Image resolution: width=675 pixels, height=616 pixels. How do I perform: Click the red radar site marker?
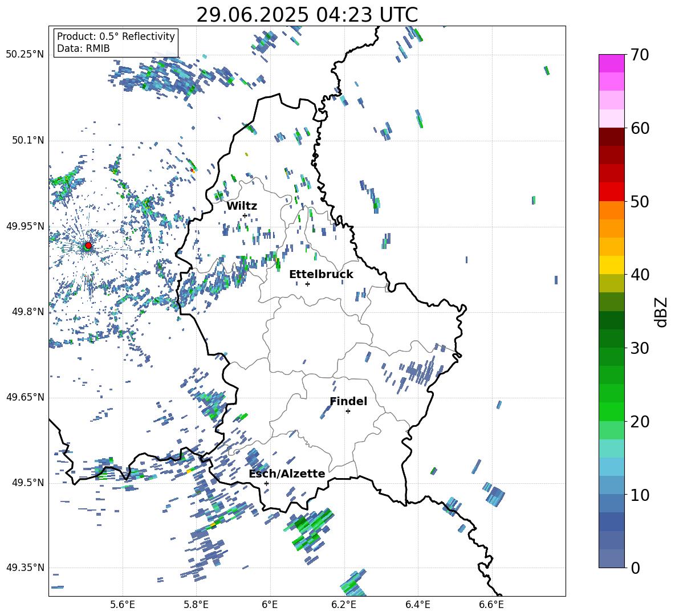pyautogui.click(x=88, y=246)
